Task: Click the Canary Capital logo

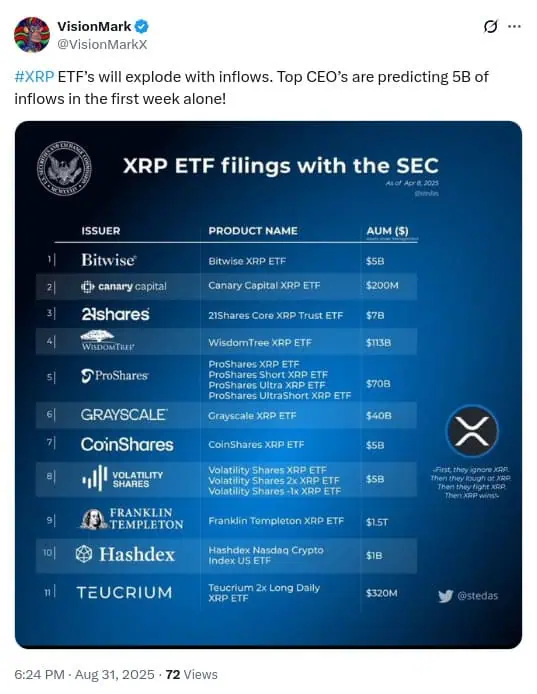Action: click(x=124, y=287)
